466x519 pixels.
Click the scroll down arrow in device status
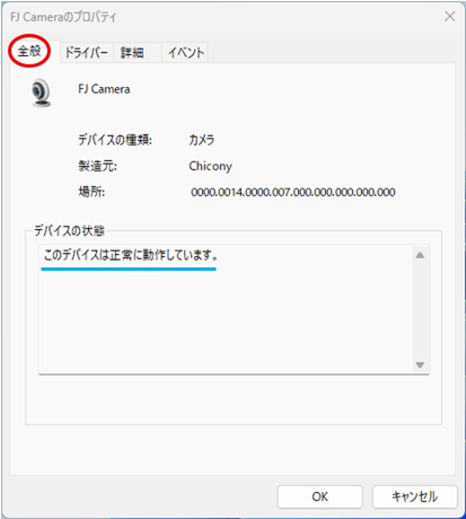pyautogui.click(x=420, y=365)
